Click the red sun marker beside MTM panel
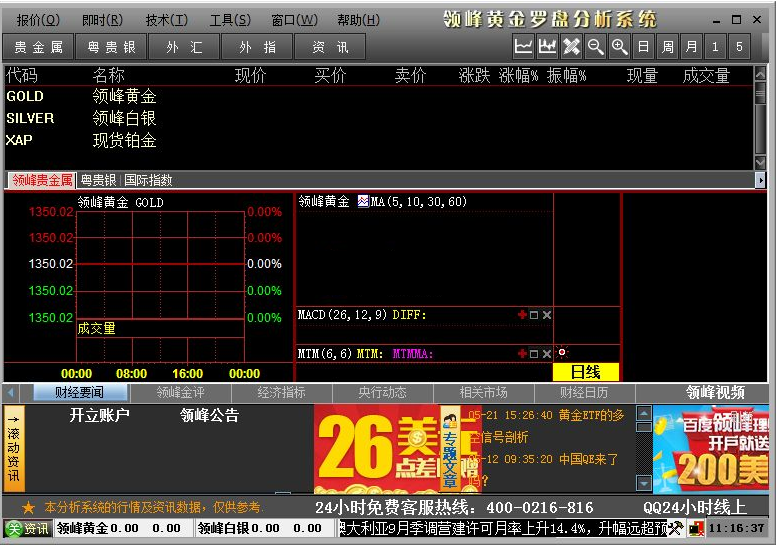777x545 pixels. tap(562, 352)
